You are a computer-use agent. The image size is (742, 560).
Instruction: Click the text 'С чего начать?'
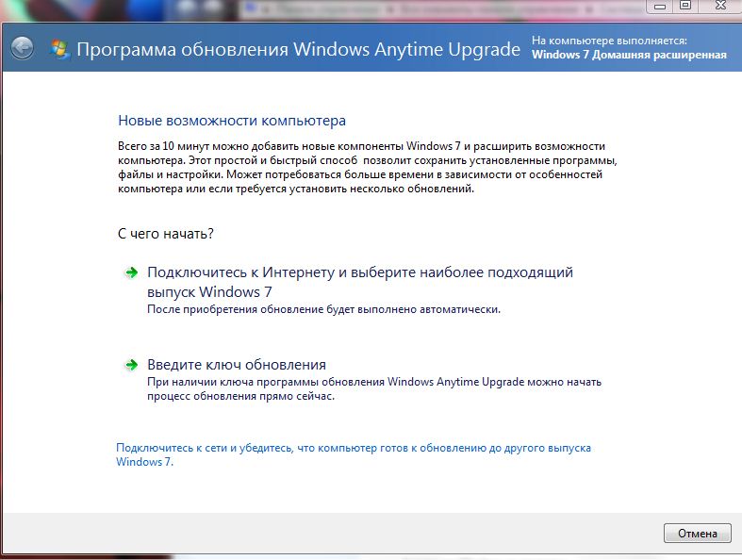click(166, 234)
